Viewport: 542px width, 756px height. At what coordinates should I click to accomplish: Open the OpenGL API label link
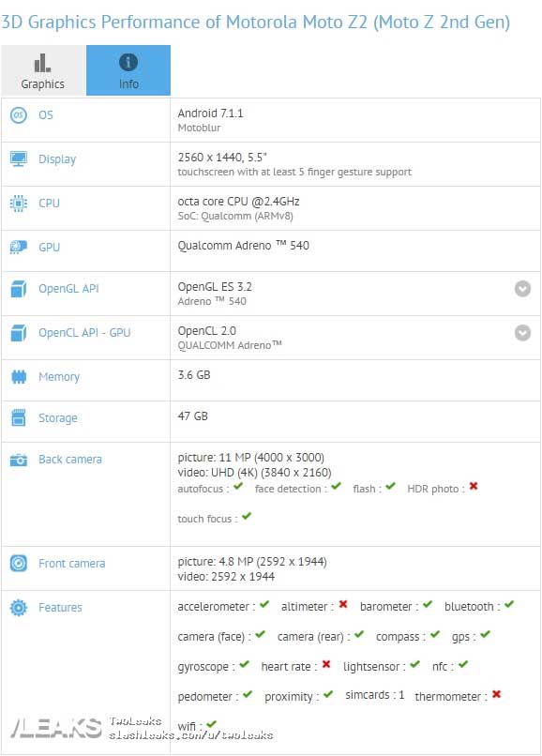pos(69,289)
